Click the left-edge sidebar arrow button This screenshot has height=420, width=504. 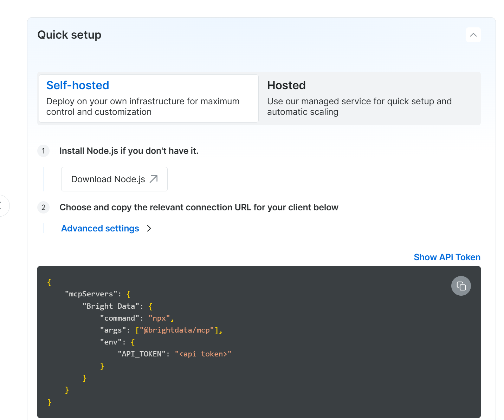tap(2, 205)
